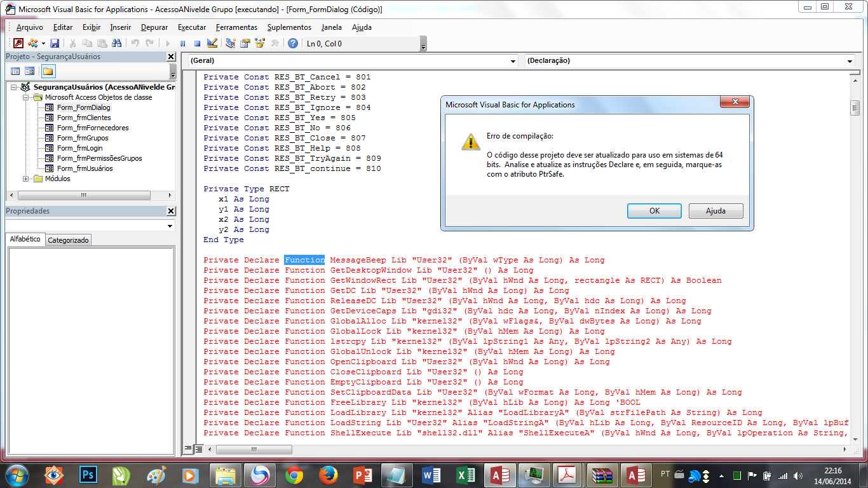This screenshot has width=868, height=488.
Task: Close the compile error dialog
Action: tap(736, 103)
